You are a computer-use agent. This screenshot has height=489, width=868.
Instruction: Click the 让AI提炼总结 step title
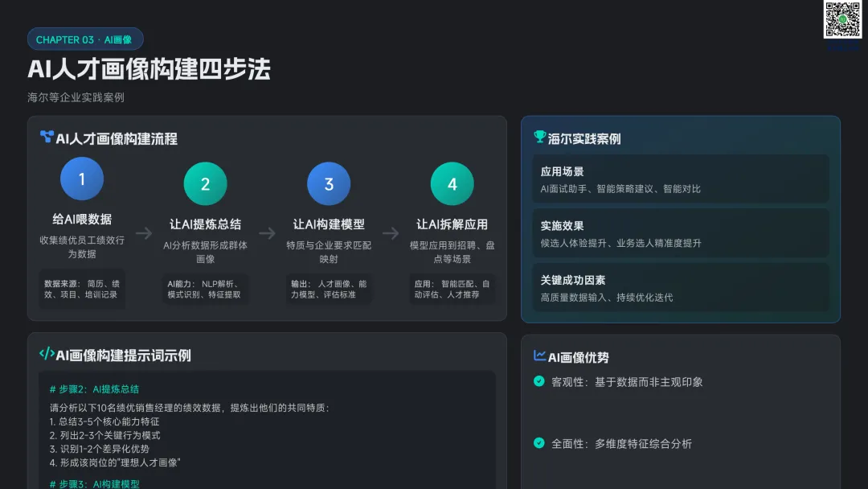pyautogui.click(x=206, y=224)
